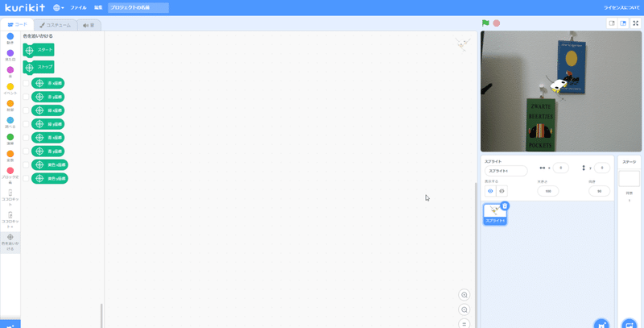The height and width of the screenshot is (328, 644).
Task: Switch to the コスチューム tab
Action: point(56,25)
